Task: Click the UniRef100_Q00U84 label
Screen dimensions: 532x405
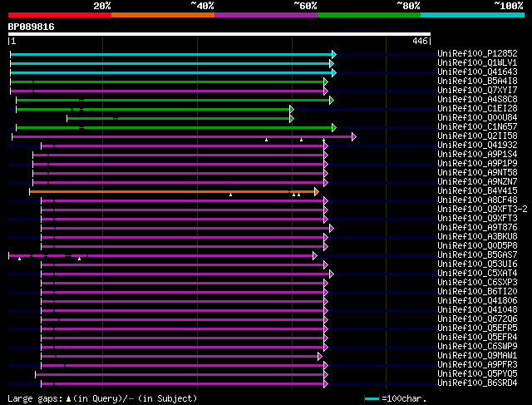Action: pos(477,118)
